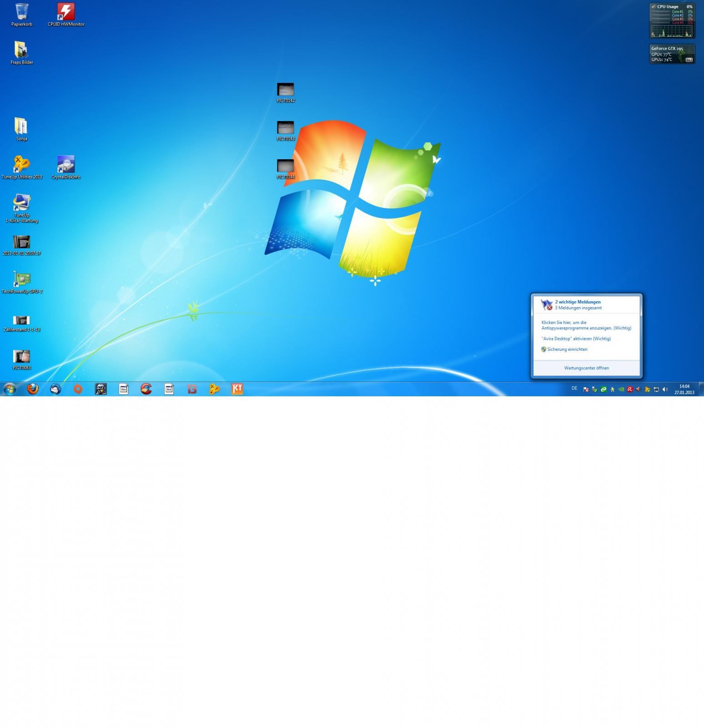Click the safely remove hardware tray icon
Screen dimensions: 704x728
594,389
